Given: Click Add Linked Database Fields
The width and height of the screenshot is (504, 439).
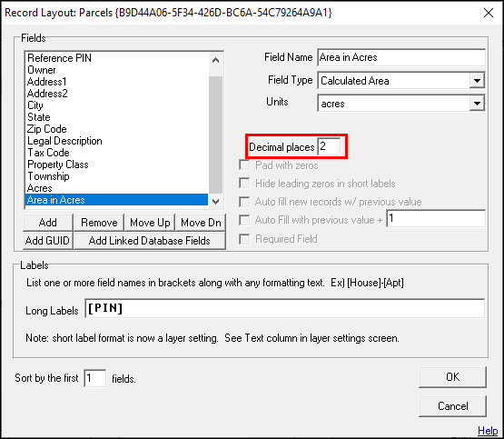Looking at the screenshot, I should coord(150,241).
